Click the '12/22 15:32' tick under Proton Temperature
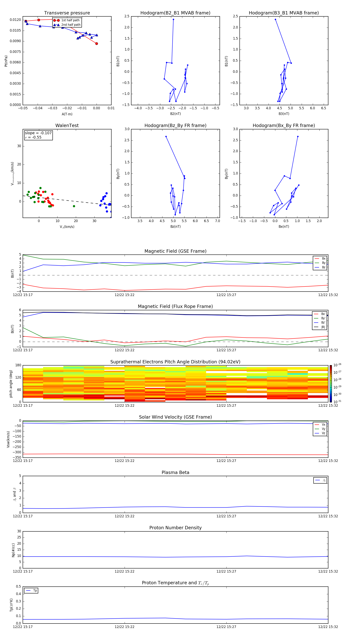The width and height of the screenshot is (351, 644). [x=328, y=627]
